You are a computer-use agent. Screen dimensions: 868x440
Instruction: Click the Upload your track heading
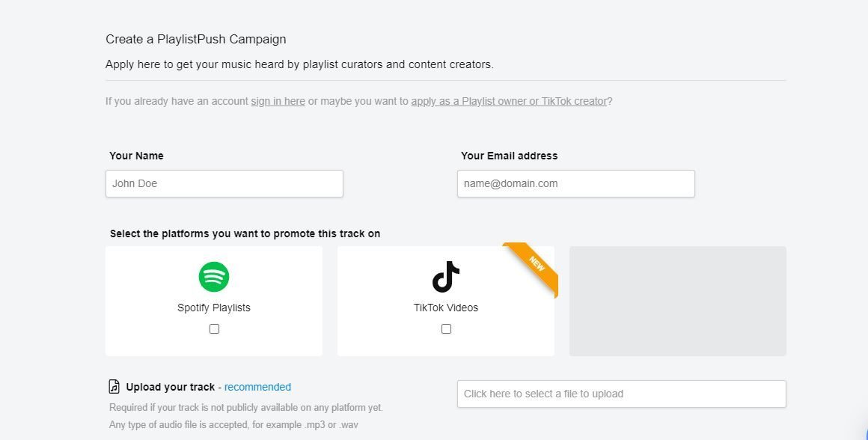pos(170,387)
